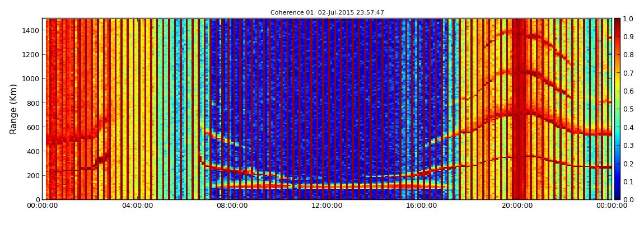Click the plot title "Coherence 01: 02-Jul-2015 23:57:47"
The image size is (644, 228).
[327, 13]
